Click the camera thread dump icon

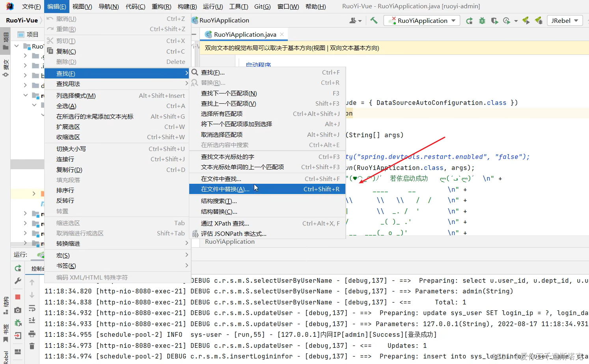(x=18, y=310)
